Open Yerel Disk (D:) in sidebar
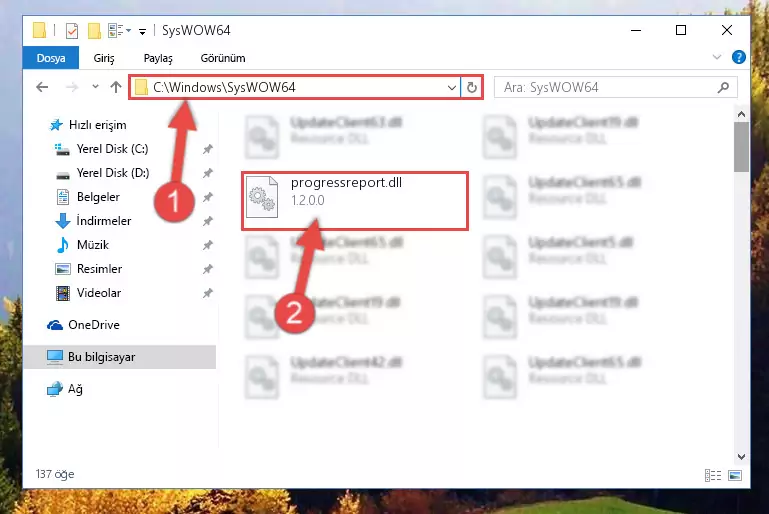Screen dimensions: 769x514 113,173
